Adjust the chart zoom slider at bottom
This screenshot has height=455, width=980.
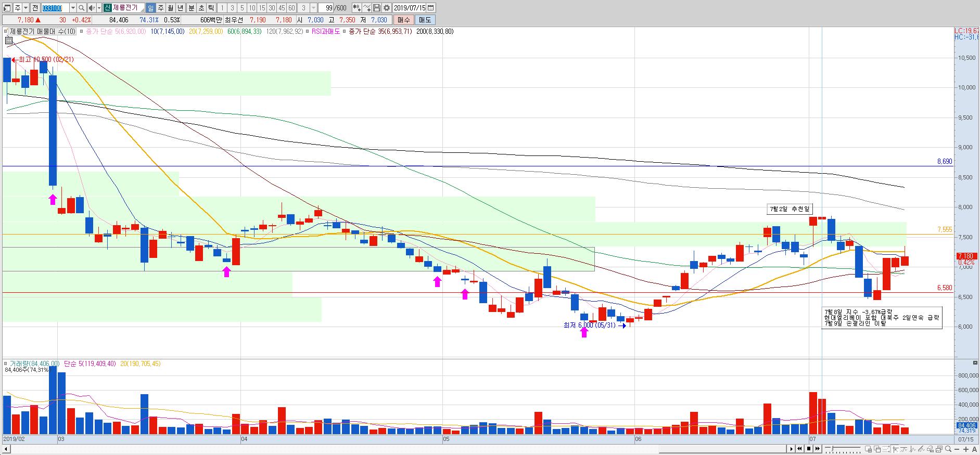(833, 448)
